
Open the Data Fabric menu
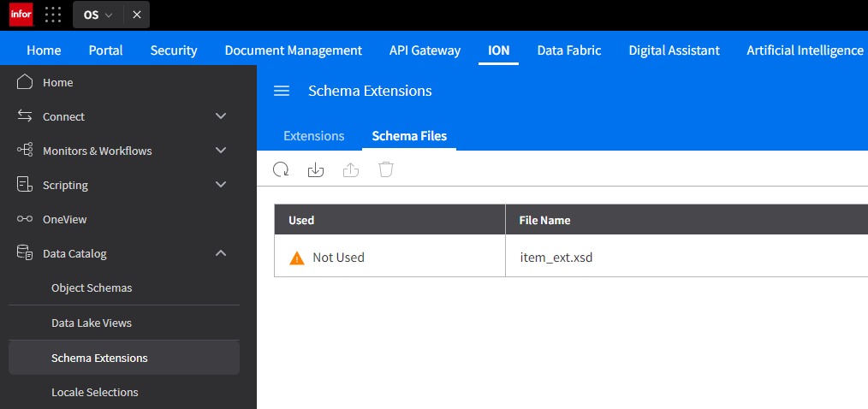569,50
